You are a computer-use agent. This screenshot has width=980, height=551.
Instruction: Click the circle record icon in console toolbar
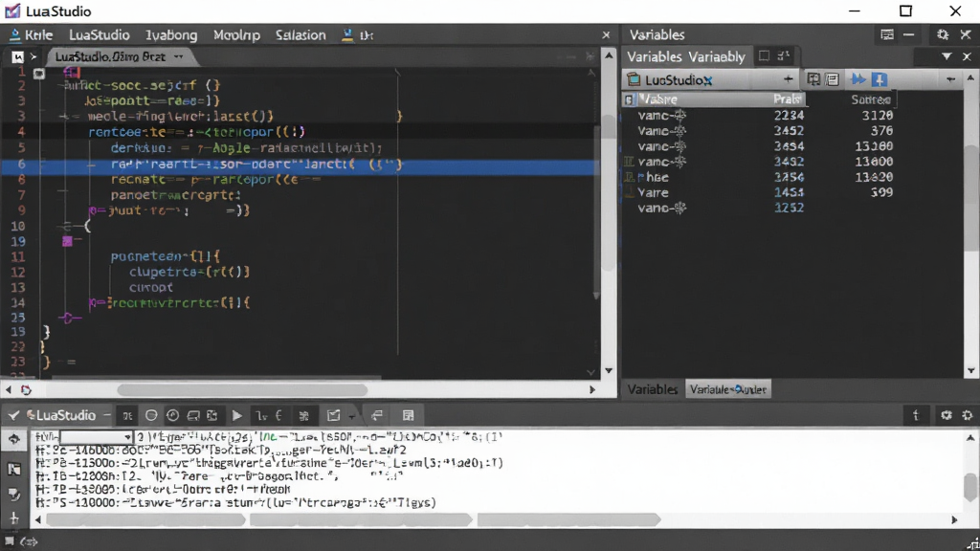[x=150, y=415]
